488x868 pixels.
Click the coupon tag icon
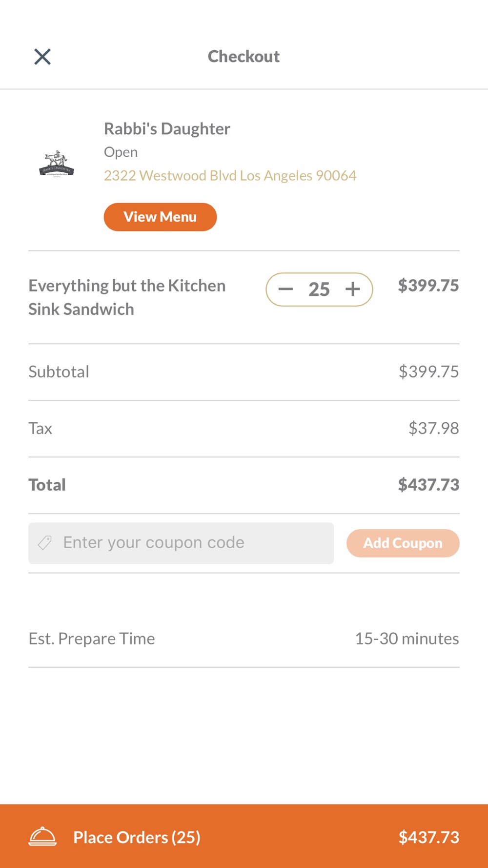[45, 543]
